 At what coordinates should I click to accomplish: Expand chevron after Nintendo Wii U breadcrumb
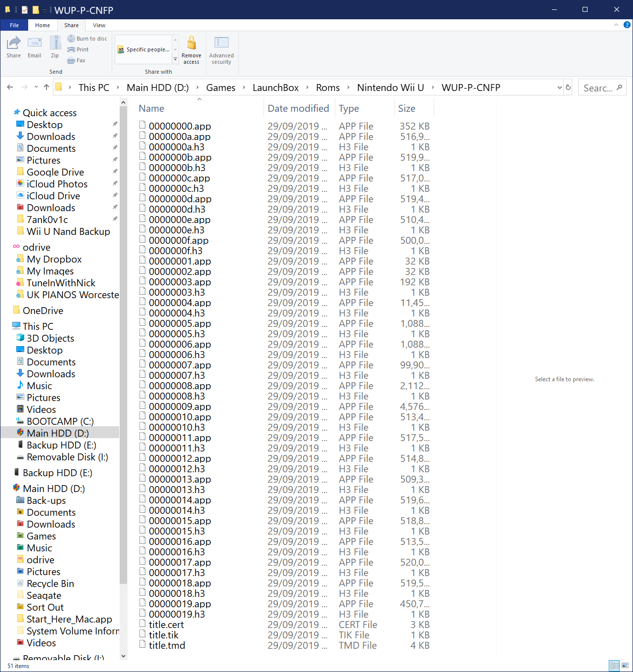[433, 88]
